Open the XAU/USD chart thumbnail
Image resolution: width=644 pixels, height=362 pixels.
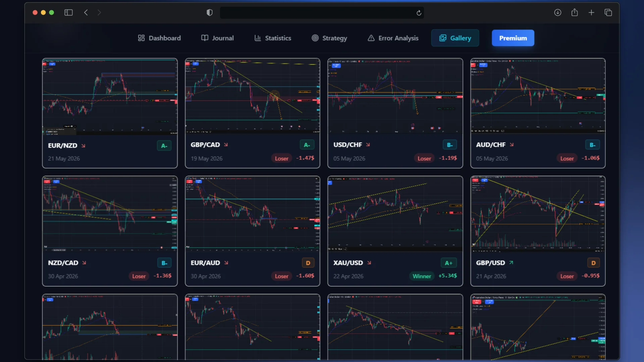(395, 214)
